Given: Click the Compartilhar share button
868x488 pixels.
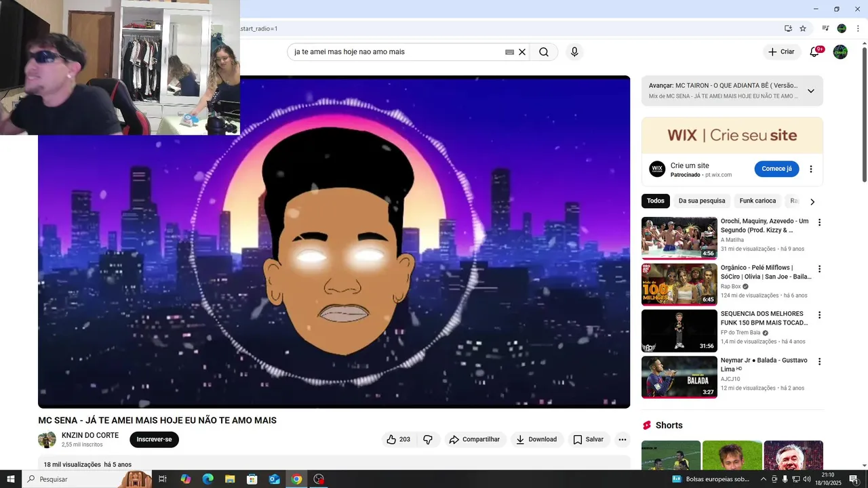Looking at the screenshot, I should (475, 439).
